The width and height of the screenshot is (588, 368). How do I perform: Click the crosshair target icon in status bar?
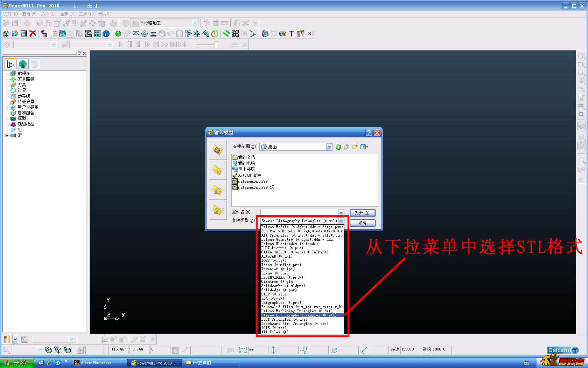[274, 350]
